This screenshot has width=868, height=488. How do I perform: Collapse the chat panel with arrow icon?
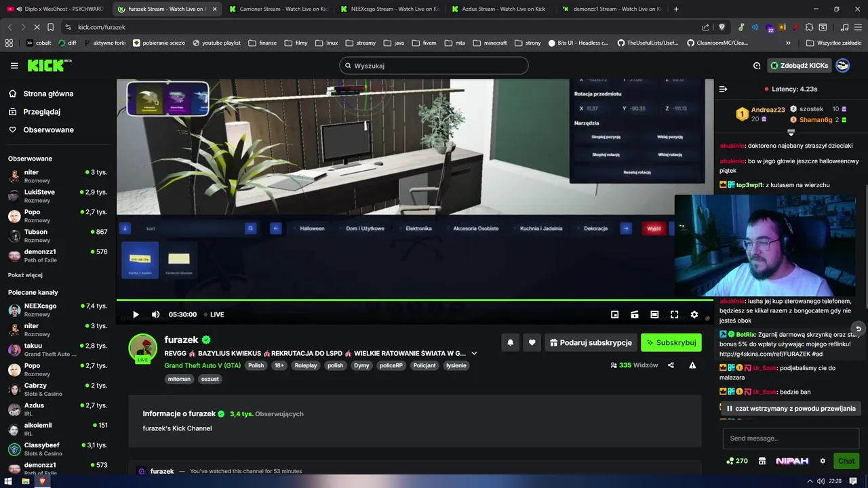[723, 89]
